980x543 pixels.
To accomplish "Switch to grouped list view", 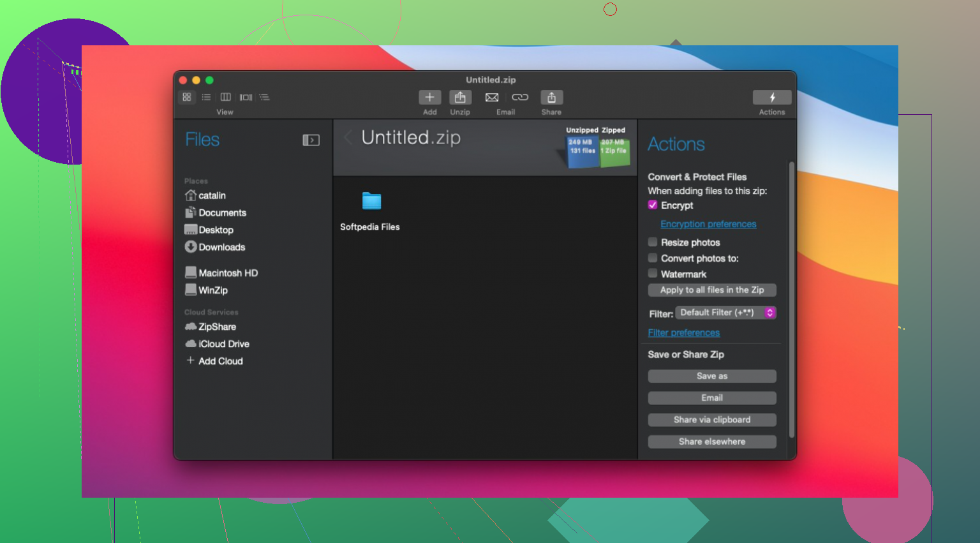I will click(265, 97).
